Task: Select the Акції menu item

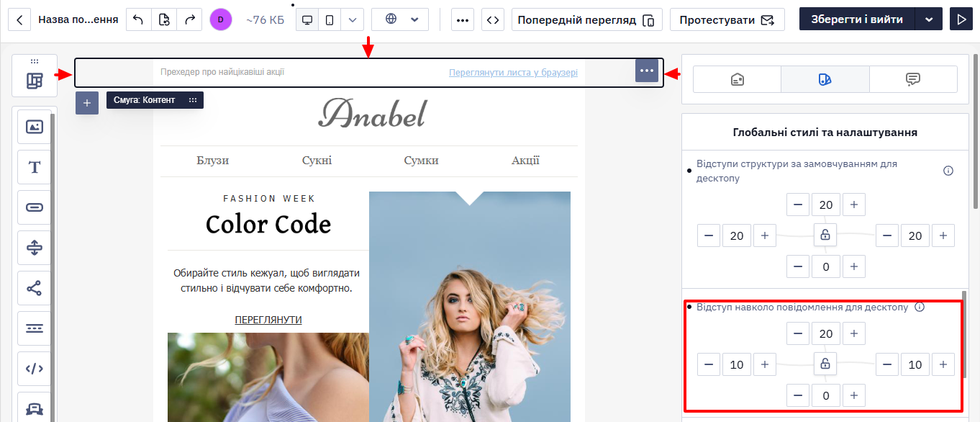Action: pos(525,161)
